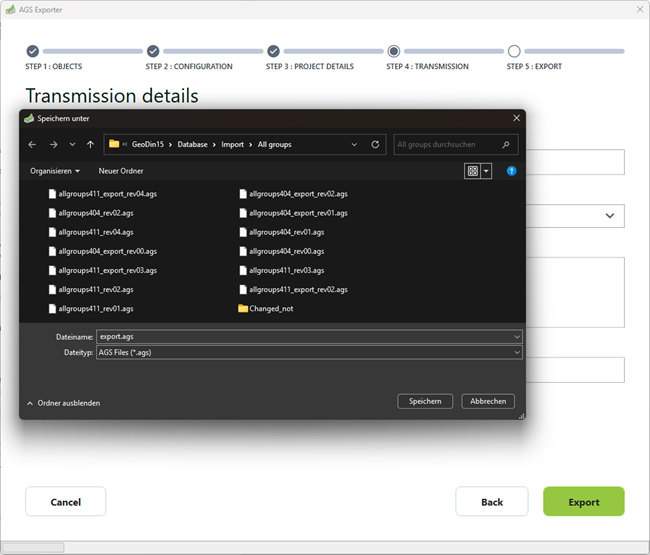Click the horizontal scrollbar at window bottom

(x=300, y=547)
